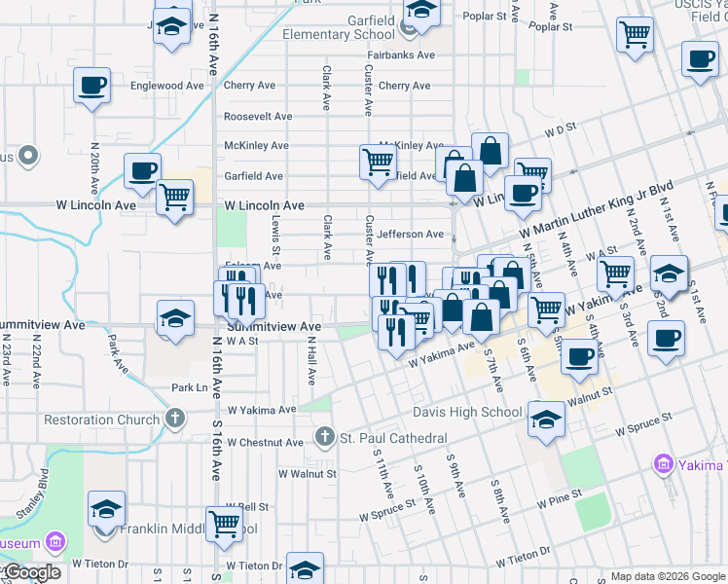This screenshot has width=728, height=584.
Task: Open the Google logo link
Action: [x=31, y=572]
